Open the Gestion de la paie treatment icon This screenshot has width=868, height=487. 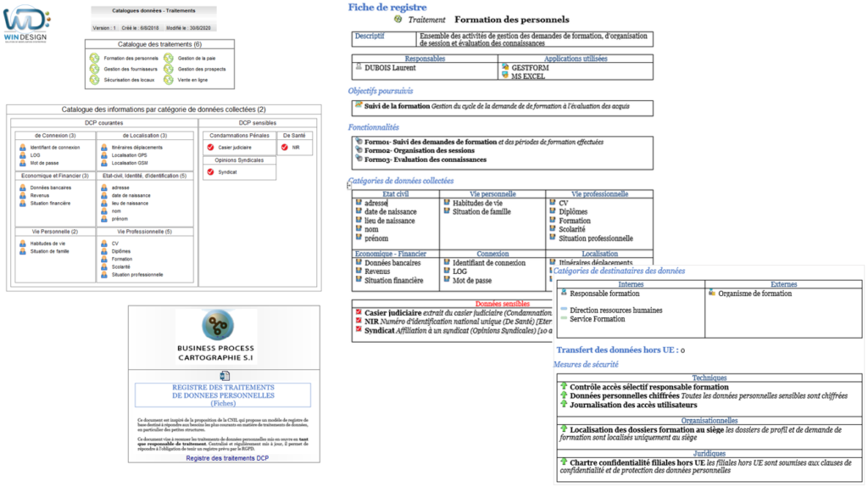coord(169,59)
